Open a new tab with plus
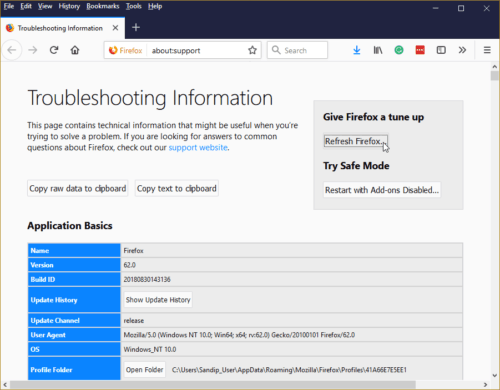This screenshot has height=390, width=500. (x=136, y=28)
